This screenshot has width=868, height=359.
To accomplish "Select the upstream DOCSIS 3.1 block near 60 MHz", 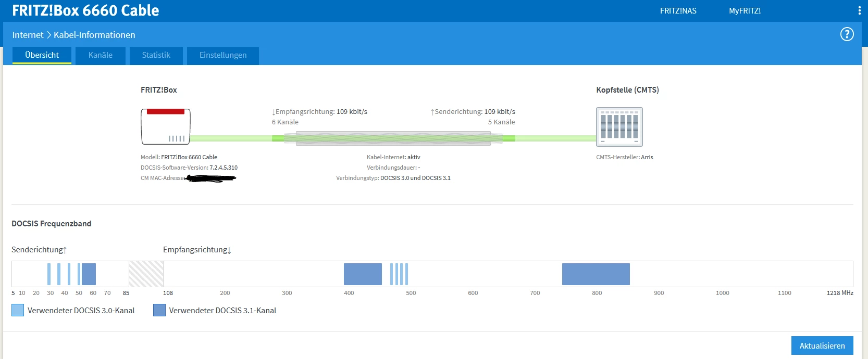I will click(89, 274).
